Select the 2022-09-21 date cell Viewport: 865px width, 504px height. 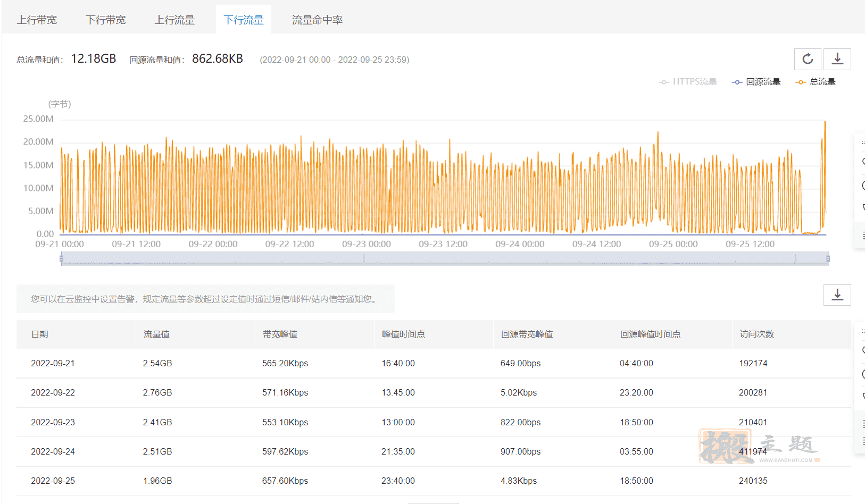click(53, 364)
